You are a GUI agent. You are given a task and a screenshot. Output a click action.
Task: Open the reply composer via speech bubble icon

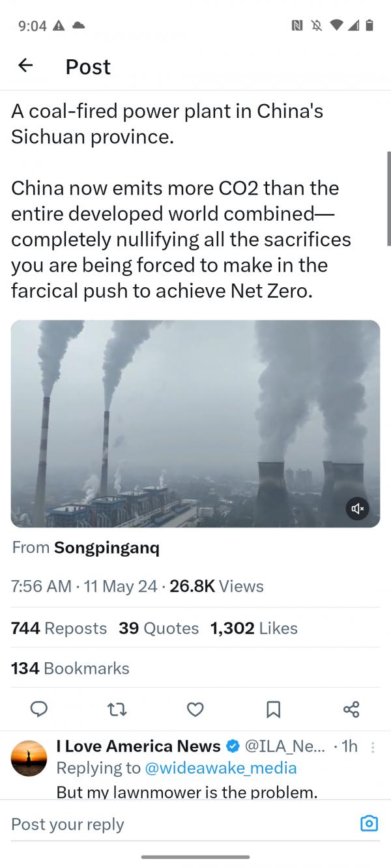coord(39,710)
